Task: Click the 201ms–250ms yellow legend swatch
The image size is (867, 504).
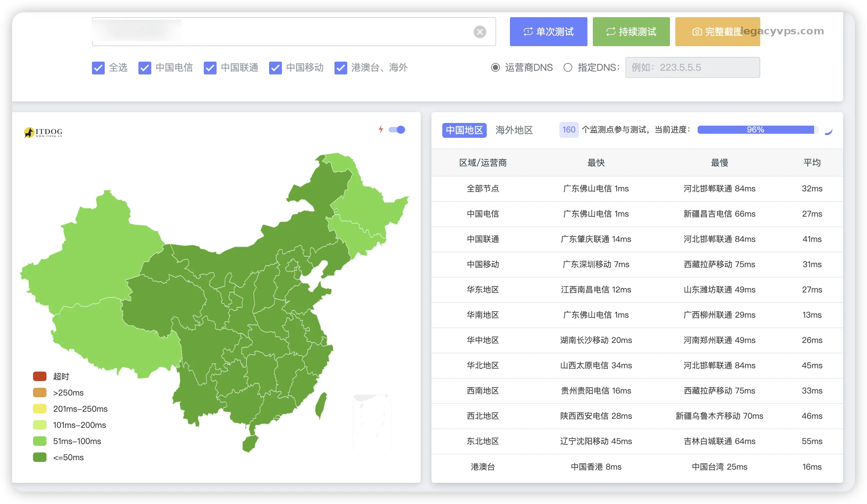Action: click(39, 409)
